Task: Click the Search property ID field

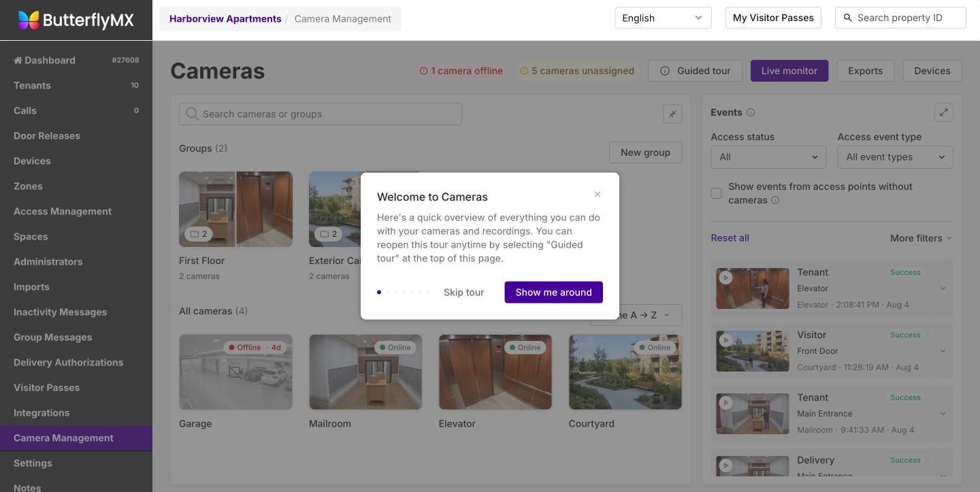Action: (x=900, y=18)
